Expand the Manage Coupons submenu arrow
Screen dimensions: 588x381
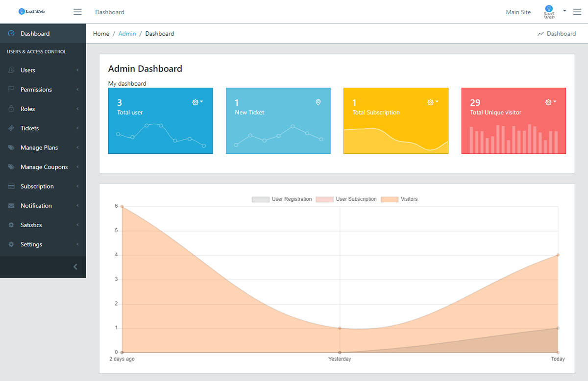click(x=77, y=167)
